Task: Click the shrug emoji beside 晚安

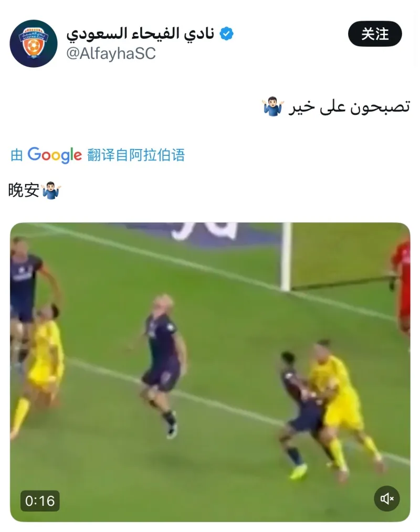Action: pyautogui.click(x=51, y=190)
